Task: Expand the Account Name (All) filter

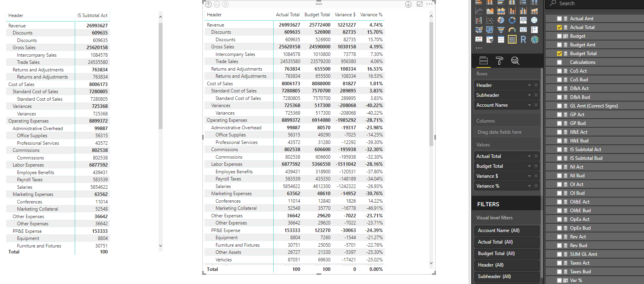Action: [x=507, y=230]
